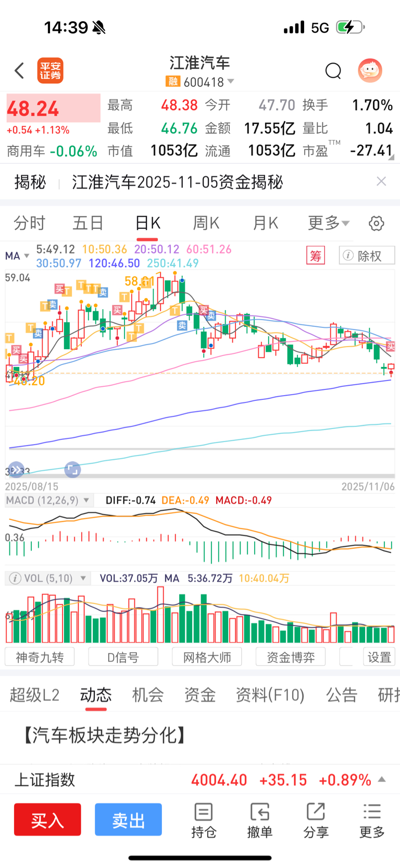The height and width of the screenshot is (868, 400).
Task: Tap the search magnifier icon
Action: pos(333,70)
